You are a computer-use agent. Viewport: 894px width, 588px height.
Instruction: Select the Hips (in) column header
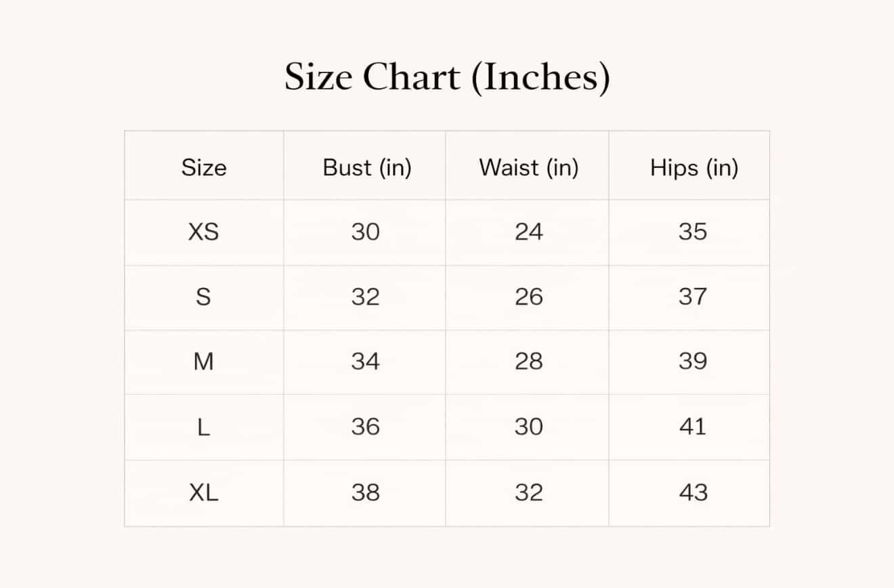coord(694,167)
